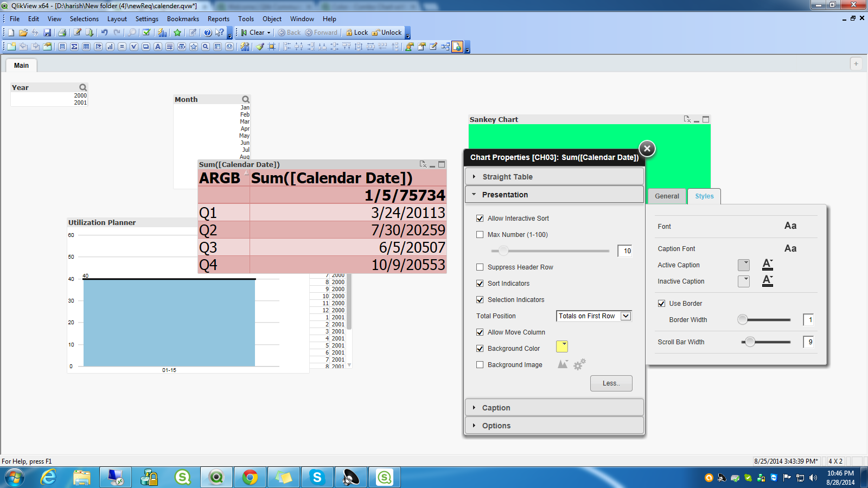868x488 pixels.
Task: Open the Bookmarks menu
Action: click(x=183, y=19)
